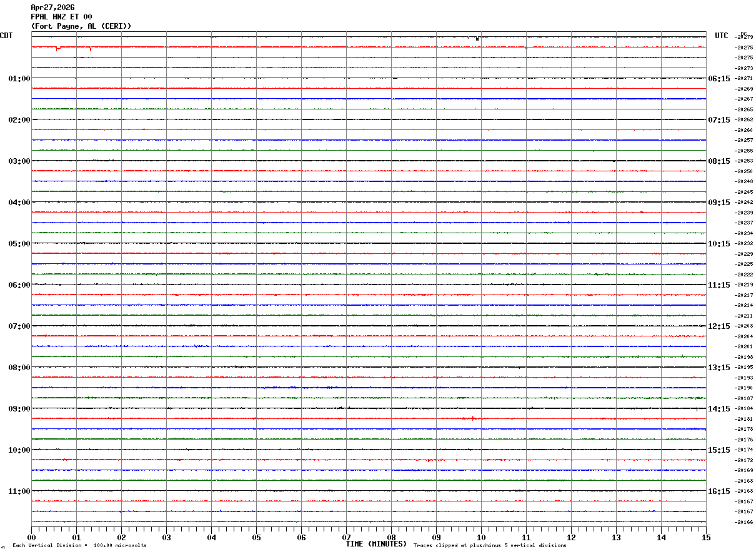Click minute-axis tick label '09'
This screenshot has width=756, height=554.
point(436,537)
